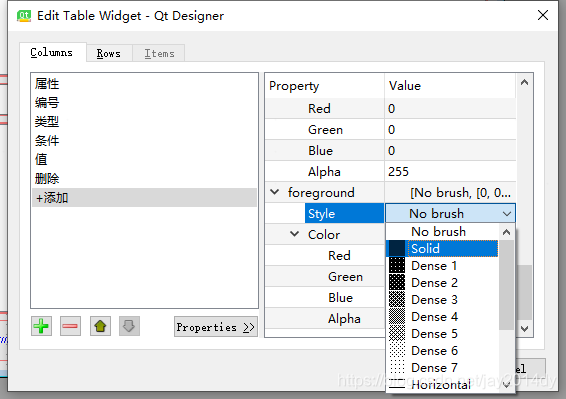Edit the upper Blue value 0
This screenshot has width=566, height=399.
coord(450,150)
